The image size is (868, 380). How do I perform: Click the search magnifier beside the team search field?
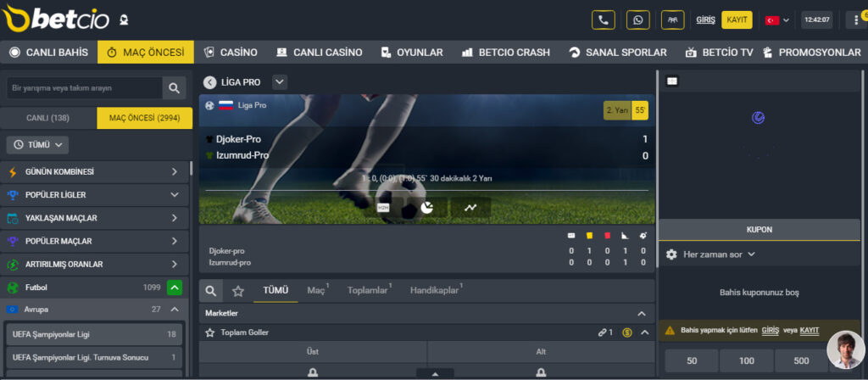[x=175, y=88]
